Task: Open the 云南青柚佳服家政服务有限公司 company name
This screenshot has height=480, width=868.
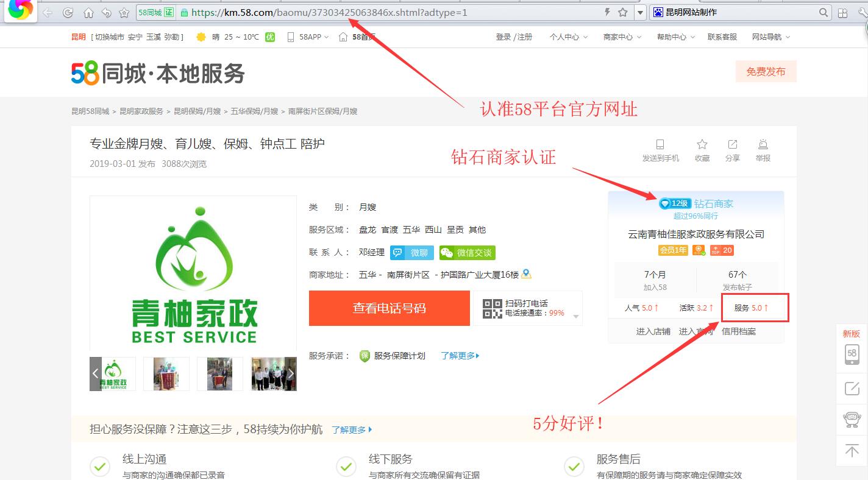Action: coord(696,235)
